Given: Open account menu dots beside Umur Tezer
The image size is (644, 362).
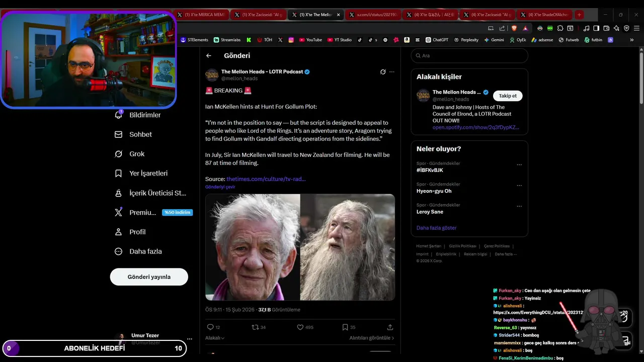Looking at the screenshot, I should pos(190,339).
